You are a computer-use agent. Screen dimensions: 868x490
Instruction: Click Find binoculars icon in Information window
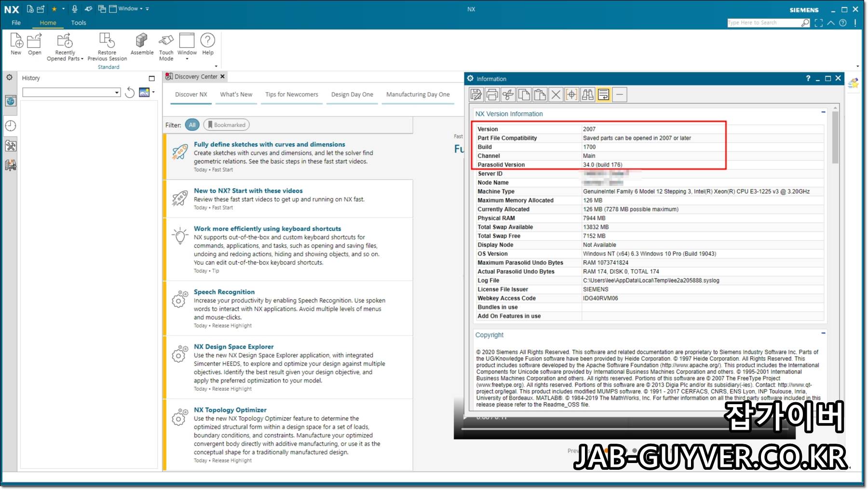[x=587, y=95]
